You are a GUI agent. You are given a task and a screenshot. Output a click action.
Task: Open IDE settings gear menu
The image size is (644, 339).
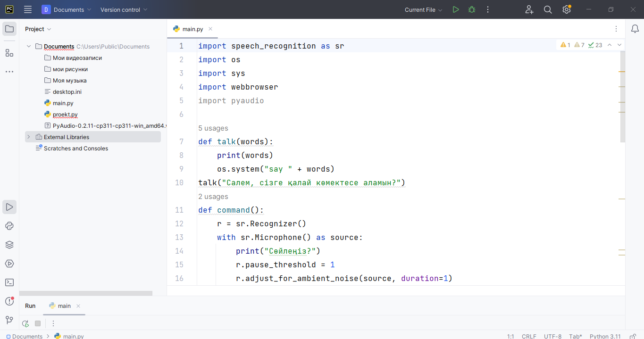coord(567,9)
